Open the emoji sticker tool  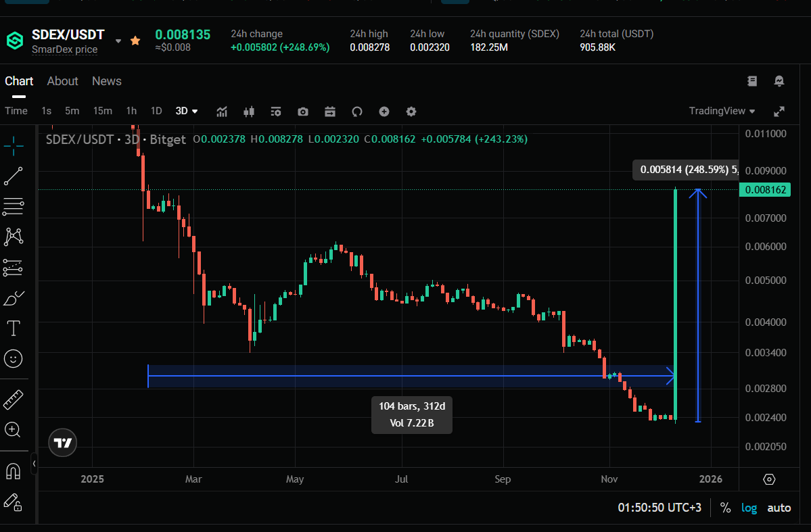point(14,358)
